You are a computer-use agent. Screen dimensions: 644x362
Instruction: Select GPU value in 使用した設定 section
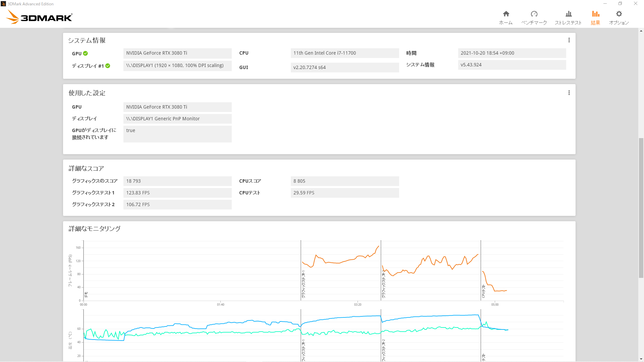tap(177, 107)
